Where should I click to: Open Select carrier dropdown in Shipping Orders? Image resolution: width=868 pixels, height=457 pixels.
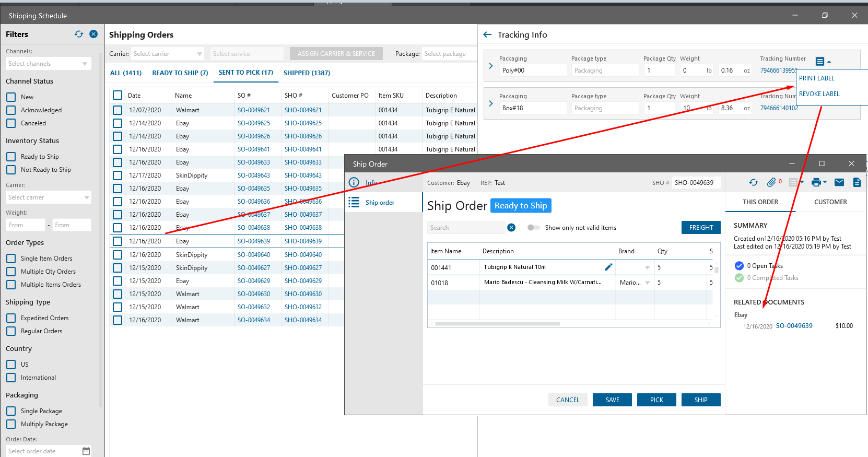(x=168, y=54)
